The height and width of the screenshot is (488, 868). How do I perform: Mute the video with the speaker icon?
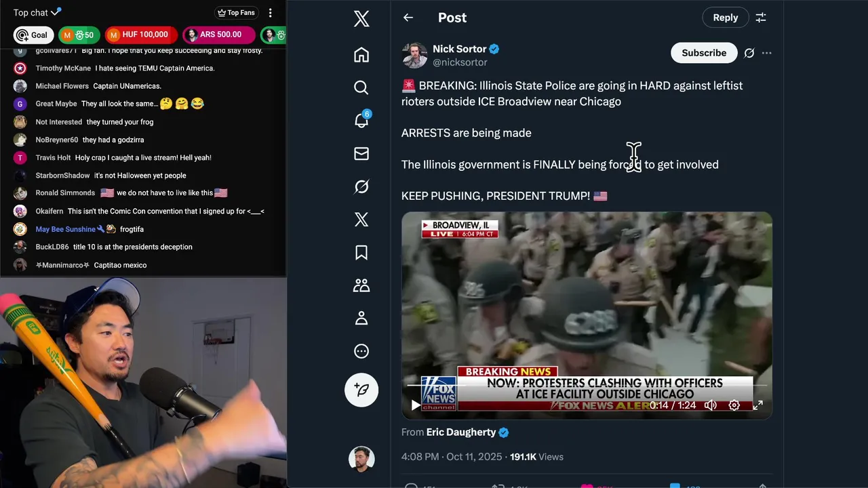point(710,405)
